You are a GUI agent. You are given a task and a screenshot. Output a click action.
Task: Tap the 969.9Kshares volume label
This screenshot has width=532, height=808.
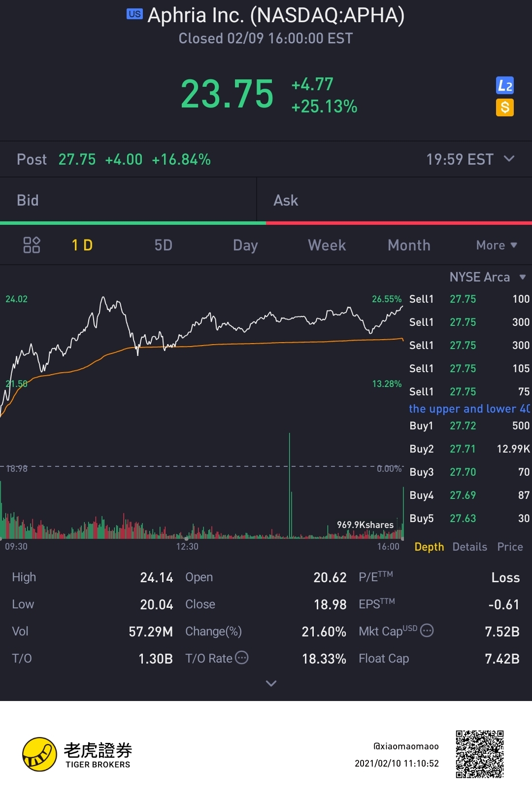click(365, 525)
